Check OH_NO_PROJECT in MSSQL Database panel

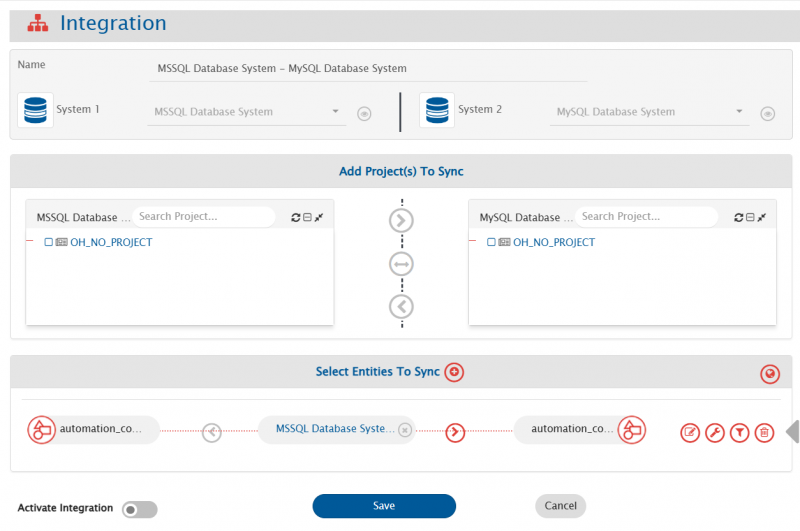tap(49, 242)
